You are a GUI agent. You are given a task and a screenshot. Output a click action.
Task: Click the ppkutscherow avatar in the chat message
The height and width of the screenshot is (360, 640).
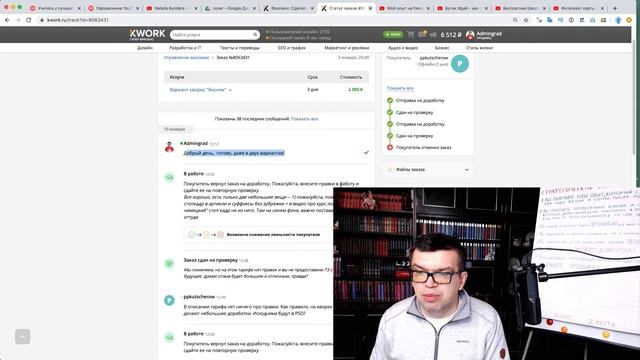click(x=169, y=300)
